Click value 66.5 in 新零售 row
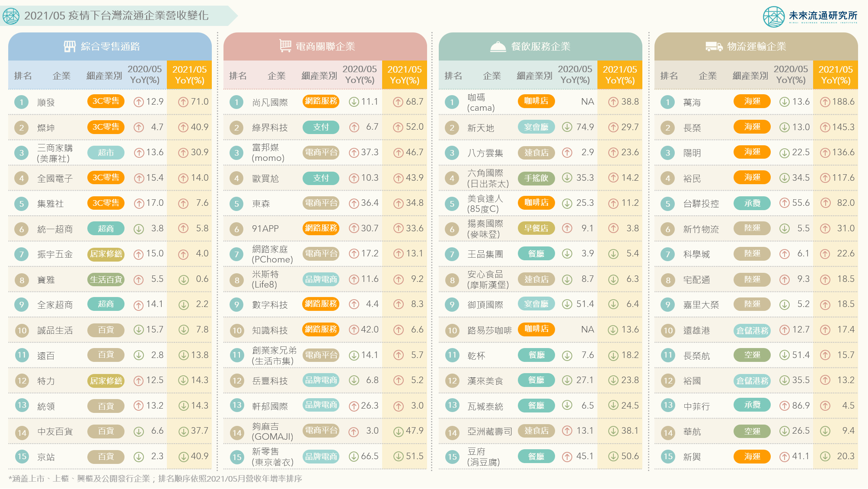Screen dimensions: 868x489 point(370,456)
